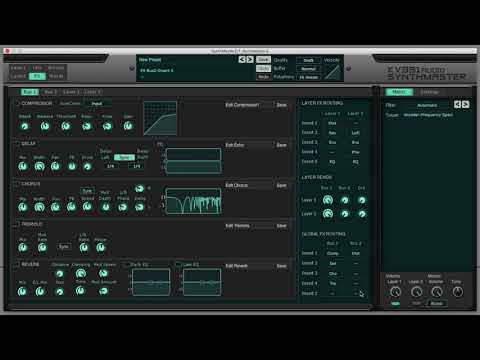Screen dimensions: 480x360
Task: Open the Edit Echo preset dropdown
Action: pyautogui.click(x=249, y=145)
